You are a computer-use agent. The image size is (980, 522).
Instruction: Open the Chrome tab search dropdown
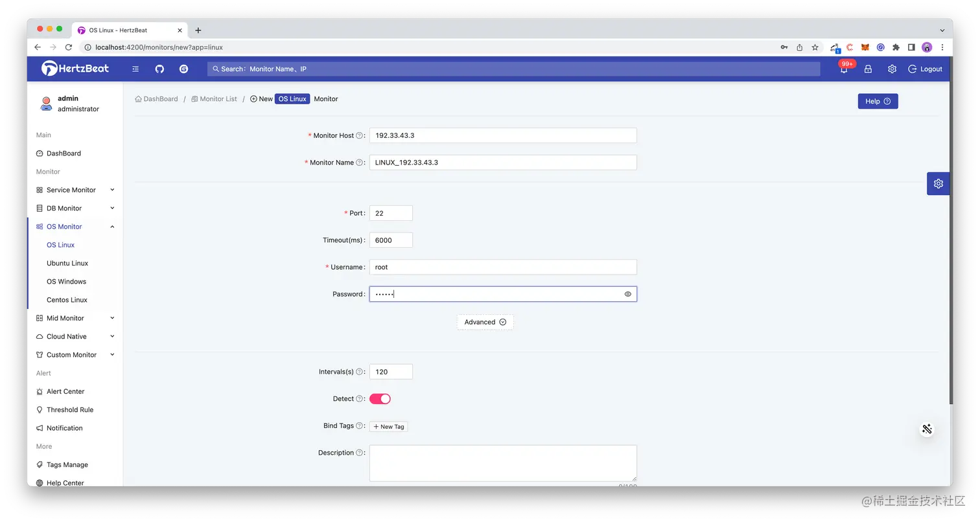click(942, 30)
